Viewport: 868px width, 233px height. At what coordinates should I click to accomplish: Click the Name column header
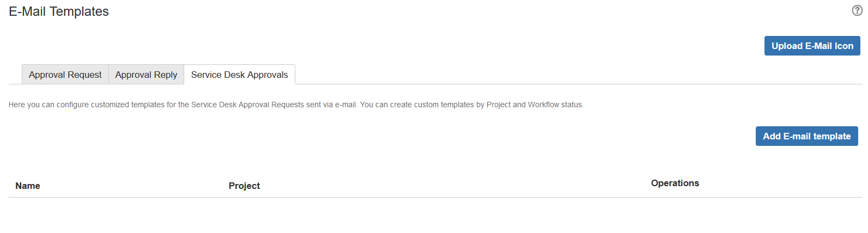tap(28, 186)
